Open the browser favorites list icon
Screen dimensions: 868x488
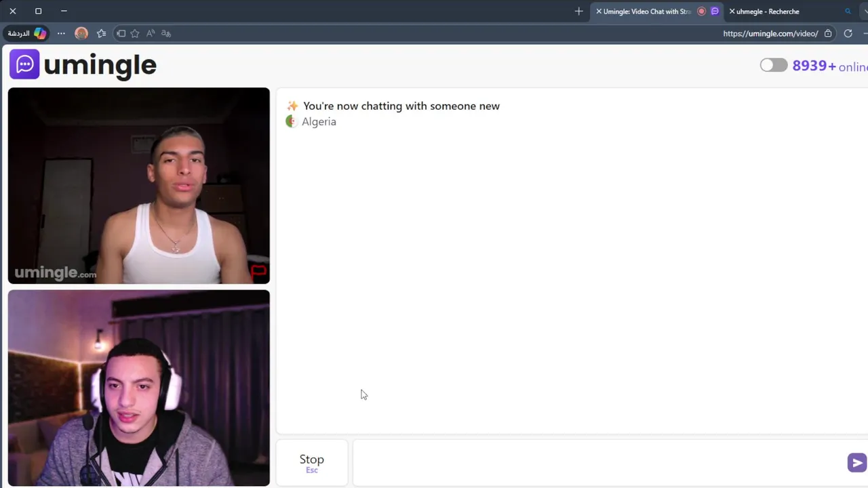101,33
